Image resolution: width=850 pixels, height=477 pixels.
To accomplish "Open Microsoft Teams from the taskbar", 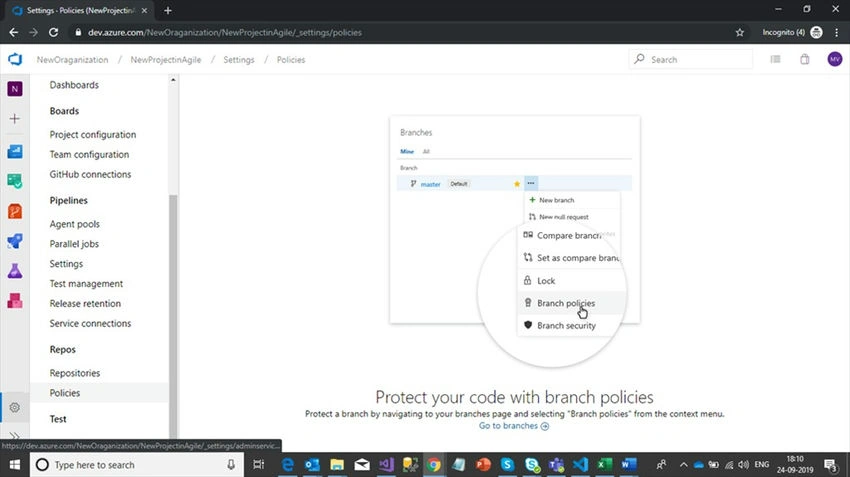I will (x=556, y=465).
